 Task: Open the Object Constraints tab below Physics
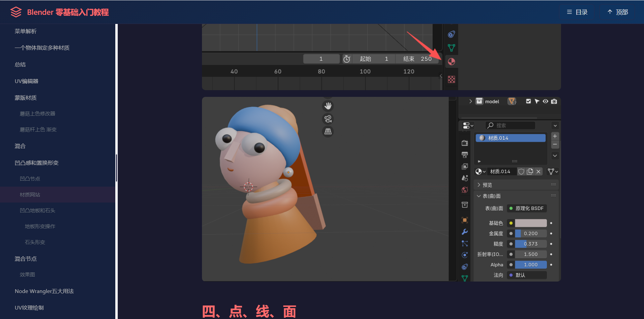pyautogui.click(x=465, y=267)
